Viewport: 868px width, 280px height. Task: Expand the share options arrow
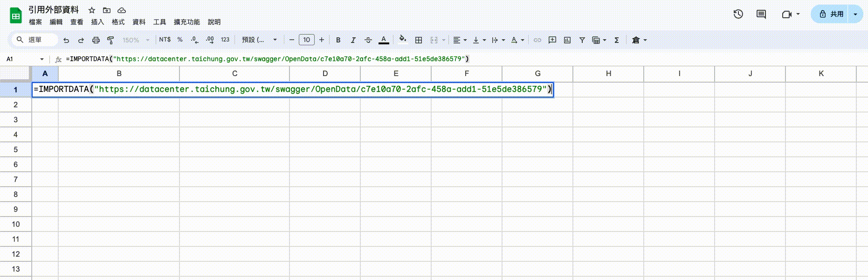point(855,14)
